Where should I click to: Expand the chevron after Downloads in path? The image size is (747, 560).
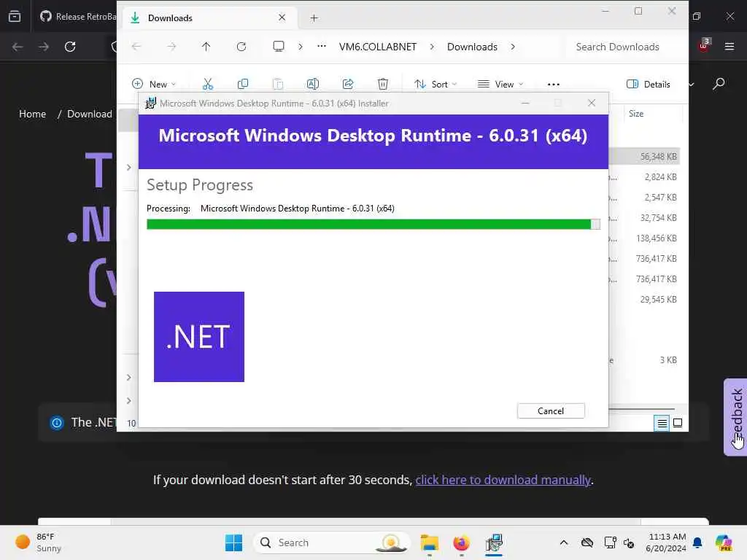tap(513, 47)
